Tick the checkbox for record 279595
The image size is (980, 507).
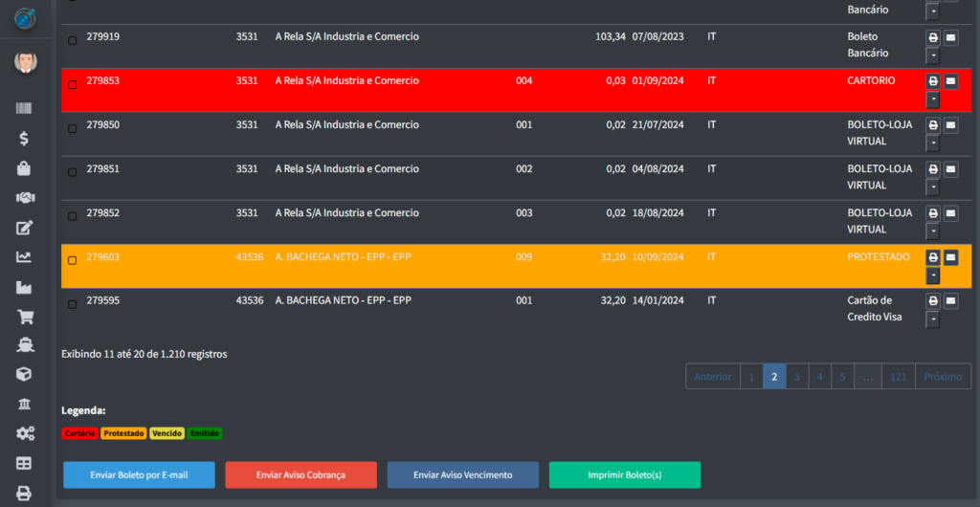click(x=73, y=304)
